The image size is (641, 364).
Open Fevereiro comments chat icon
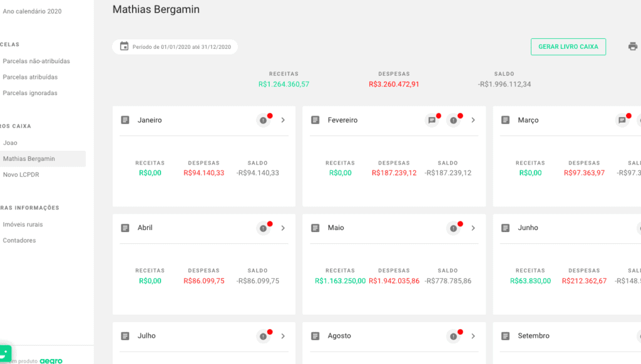432,120
